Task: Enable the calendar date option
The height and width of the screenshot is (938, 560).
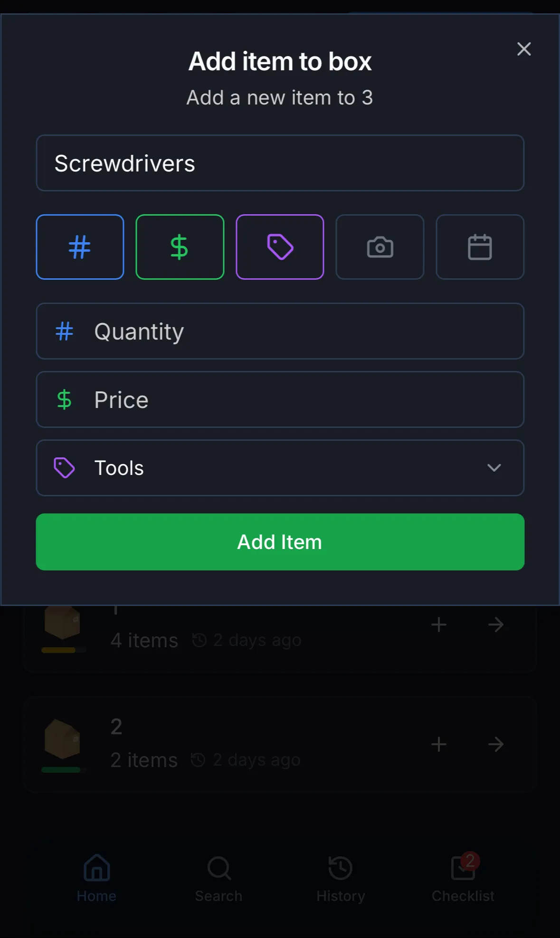Action: click(480, 247)
